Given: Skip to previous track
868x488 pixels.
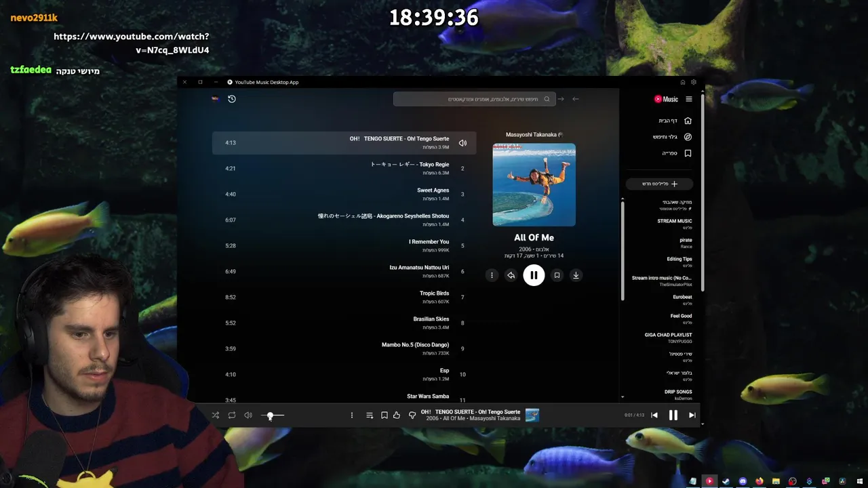Looking at the screenshot, I should point(654,415).
